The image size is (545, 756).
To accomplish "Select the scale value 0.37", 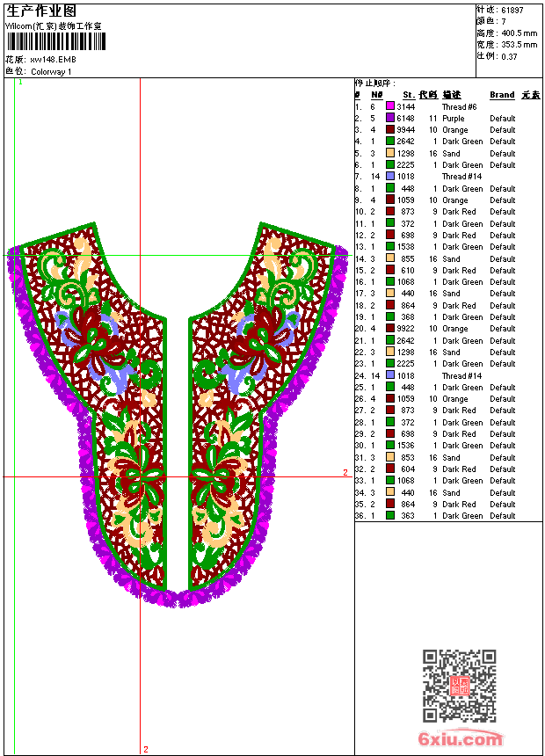I will pyautogui.click(x=509, y=56).
